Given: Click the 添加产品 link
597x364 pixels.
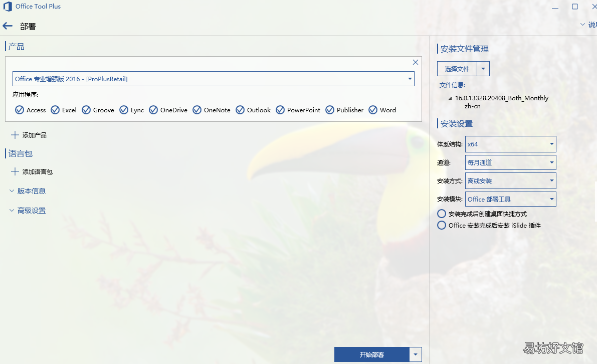Looking at the screenshot, I should point(34,135).
